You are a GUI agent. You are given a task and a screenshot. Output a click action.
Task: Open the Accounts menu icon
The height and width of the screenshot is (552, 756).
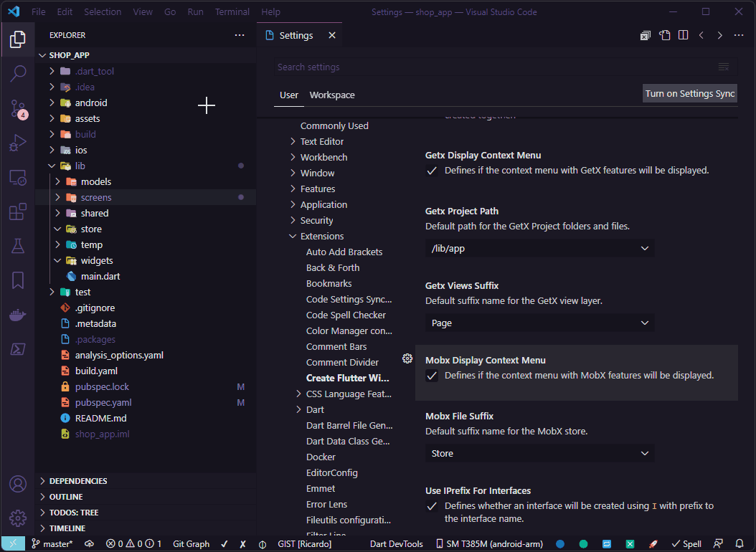coord(18,484)
